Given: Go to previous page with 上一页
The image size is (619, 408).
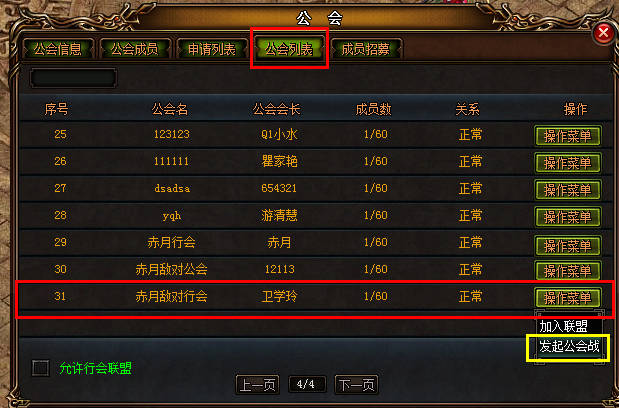Looking at the screenshot, I should pyautogui.click(x=257, y=384).
